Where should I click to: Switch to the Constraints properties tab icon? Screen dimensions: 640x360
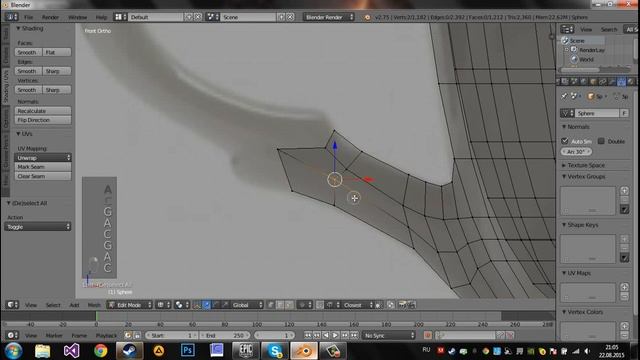click(x=602, y=82)
